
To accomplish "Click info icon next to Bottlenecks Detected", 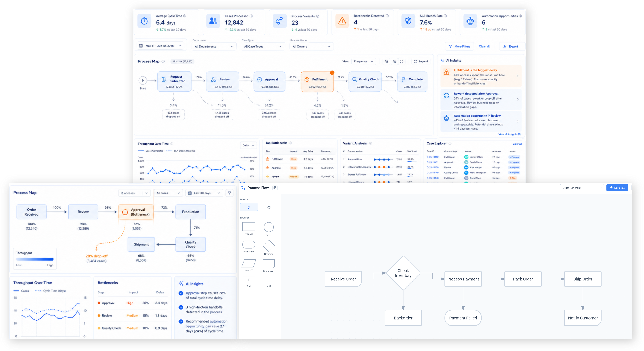I will pos(387,16).
